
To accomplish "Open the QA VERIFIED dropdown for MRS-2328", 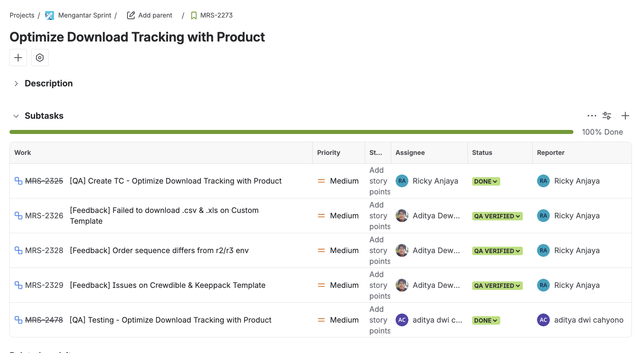I will [x=497, y=251].
